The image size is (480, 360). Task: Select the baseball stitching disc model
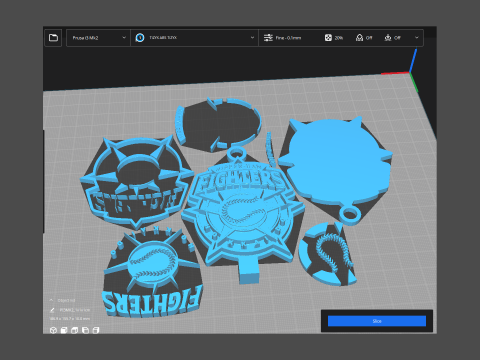(327, 255)
